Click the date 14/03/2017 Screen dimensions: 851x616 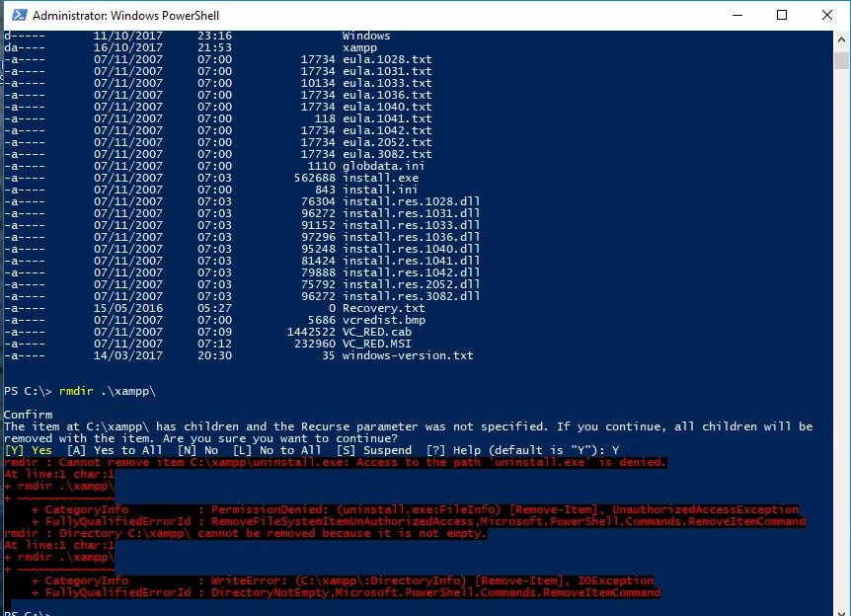coord(128,356)
